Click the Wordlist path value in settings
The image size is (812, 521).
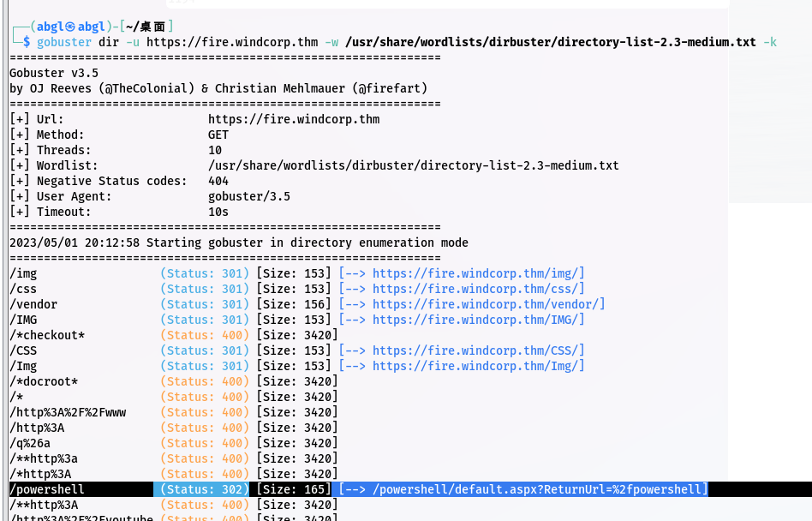(x=413, y=165)
